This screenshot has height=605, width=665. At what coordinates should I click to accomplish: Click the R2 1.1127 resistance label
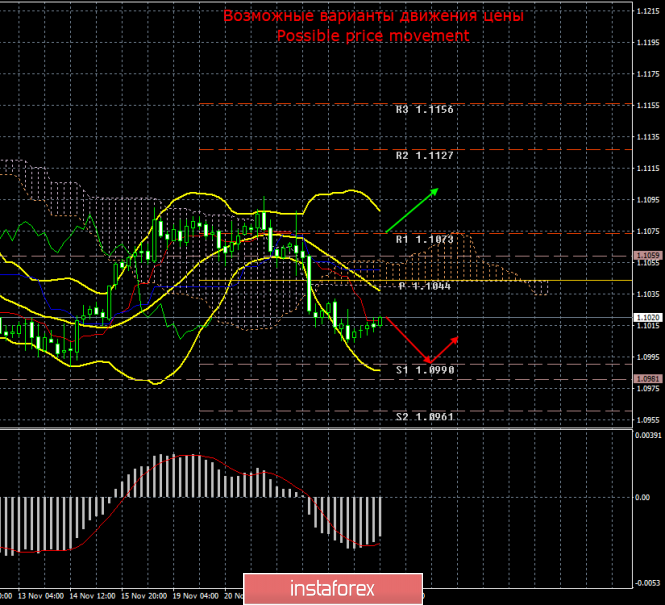[424, 155]
